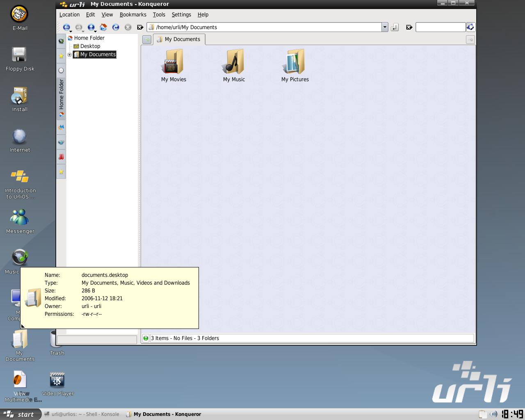Click the Go button beside the location bar
525x420 pixels.
(x=394, y=27)
